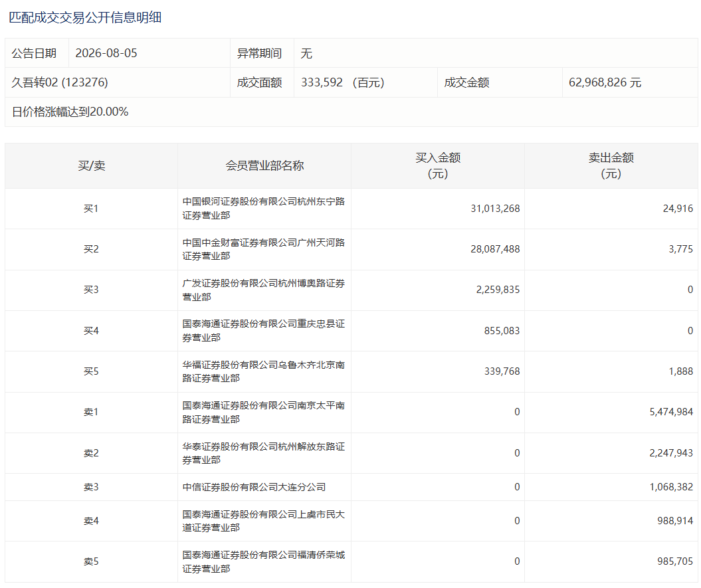Select 国泰海通证券福清侨荣城 branch name

point(264,561)
